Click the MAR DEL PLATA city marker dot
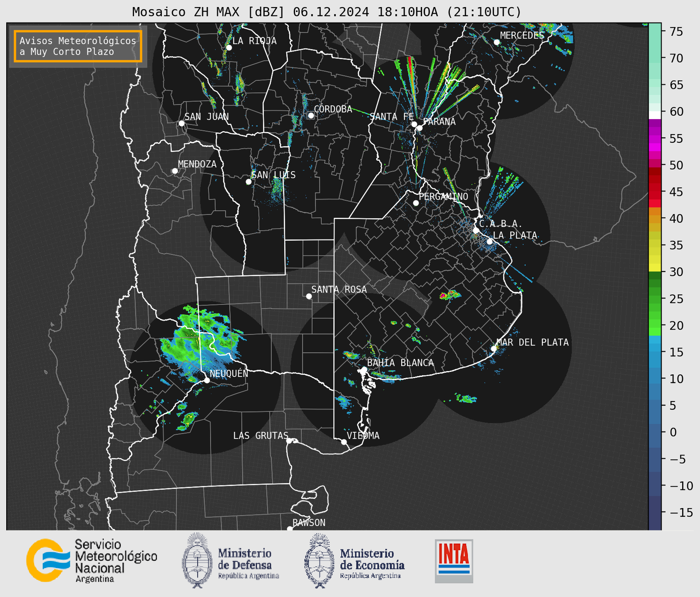 (x=493, y=349)
